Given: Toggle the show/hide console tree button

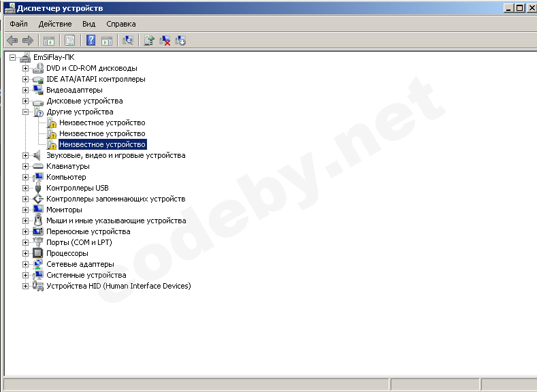Looking at the screenshot, I should [x=49, y=40].
